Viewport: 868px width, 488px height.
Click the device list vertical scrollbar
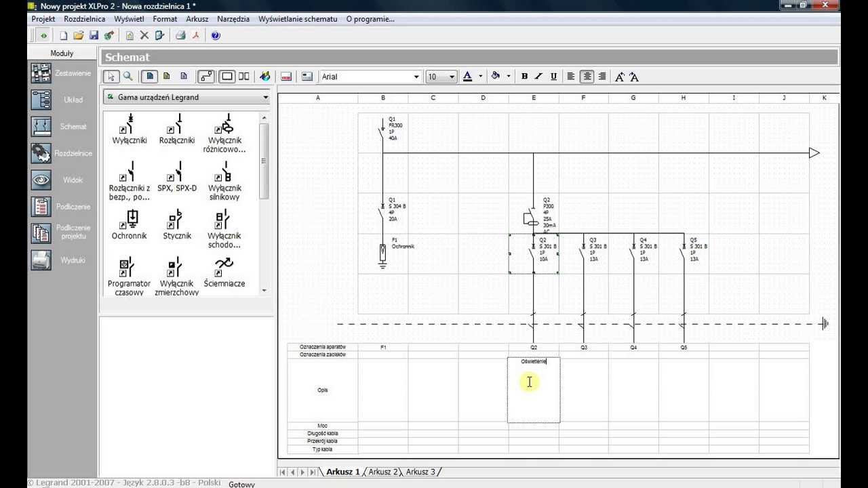(x=264, y=203)
